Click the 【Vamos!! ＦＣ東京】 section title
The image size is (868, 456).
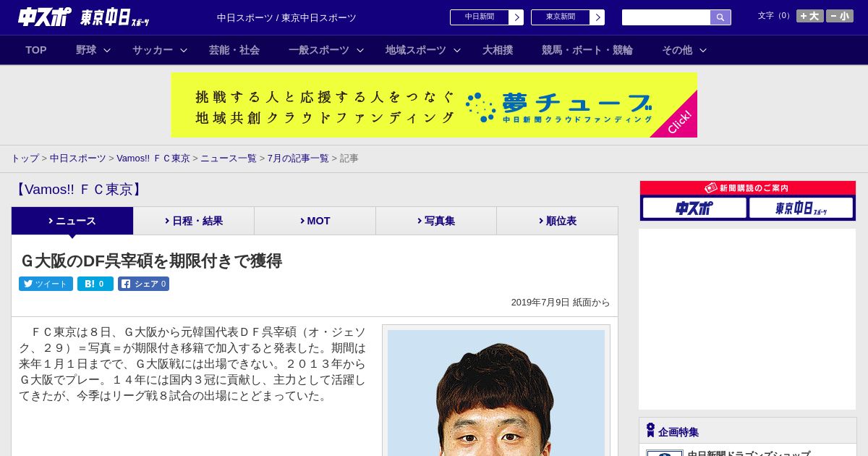[x=78, y=190]
